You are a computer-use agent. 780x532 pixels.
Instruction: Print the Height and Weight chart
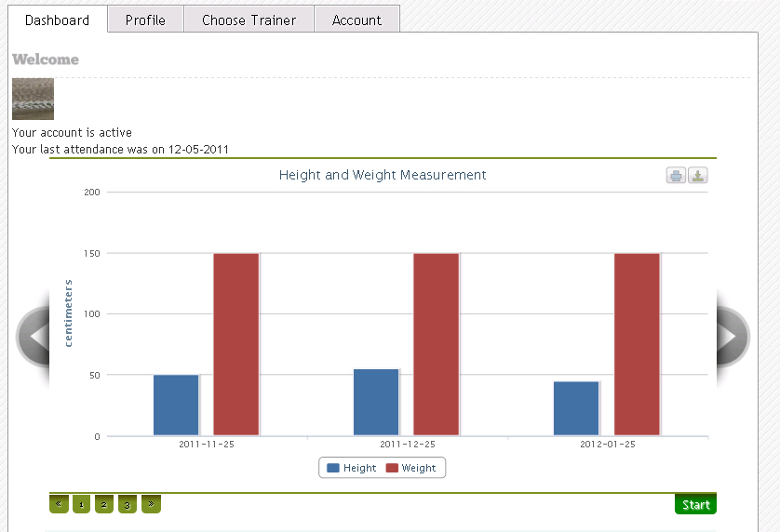tap(676, 176)
